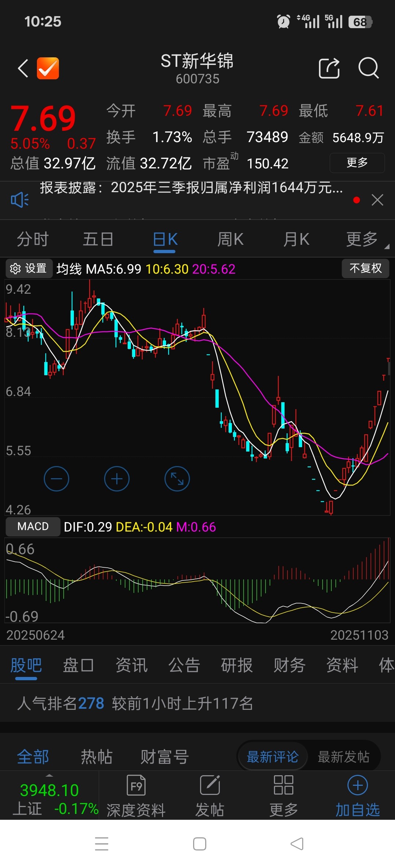Expand chart to fullscreen icon
Viewport: 395px width, 868px height.
[177, 479]
